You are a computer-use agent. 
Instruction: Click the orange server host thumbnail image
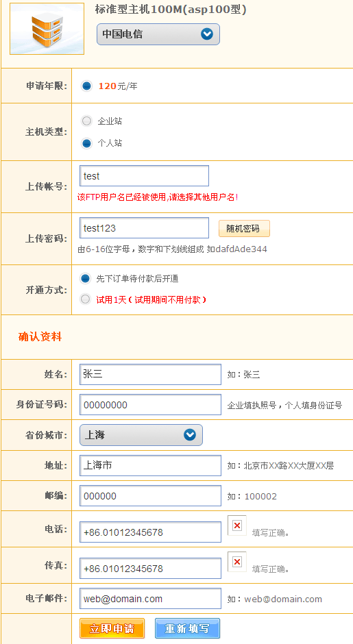(47, 29)
